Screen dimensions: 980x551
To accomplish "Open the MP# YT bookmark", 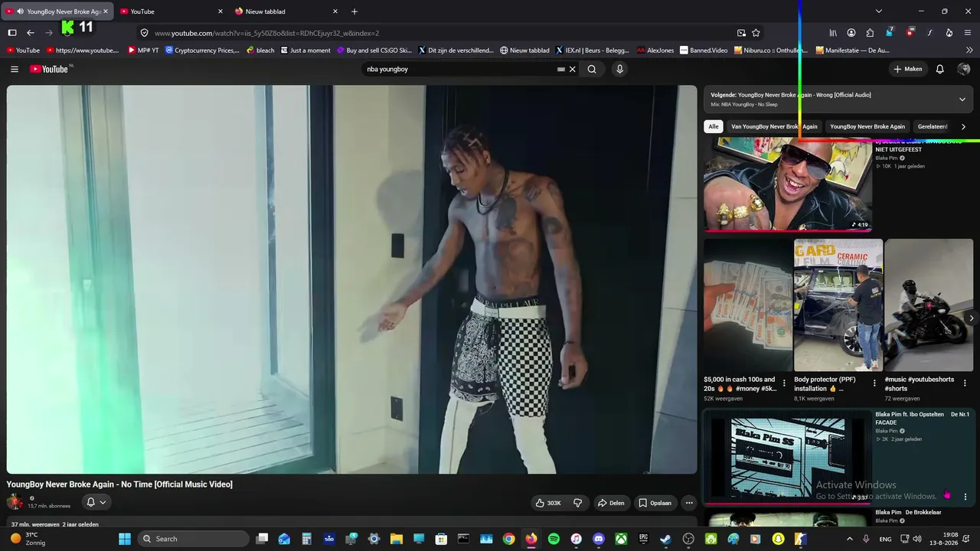I will point(143,51).
